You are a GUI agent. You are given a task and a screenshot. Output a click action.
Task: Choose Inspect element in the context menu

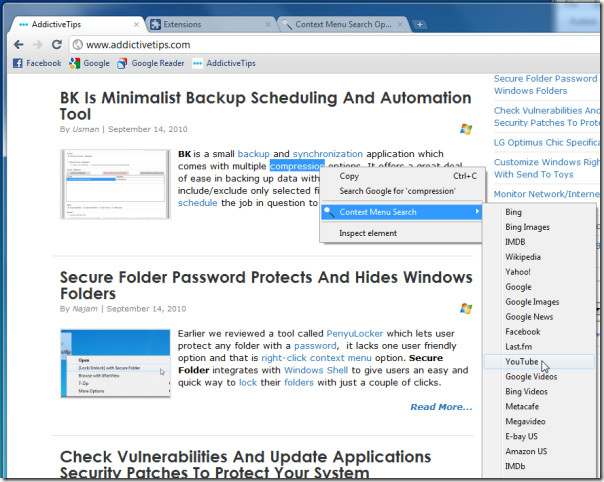tap(401, 233)
